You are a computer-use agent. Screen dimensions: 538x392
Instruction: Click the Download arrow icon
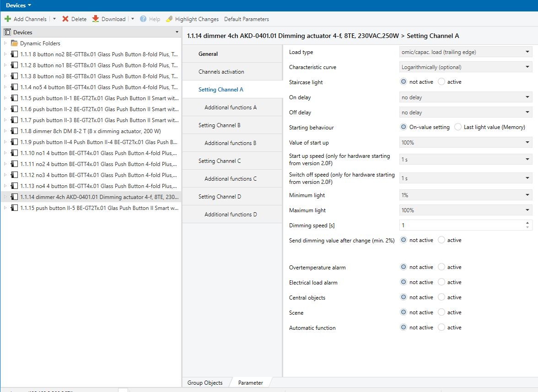[x=96, y=19]
